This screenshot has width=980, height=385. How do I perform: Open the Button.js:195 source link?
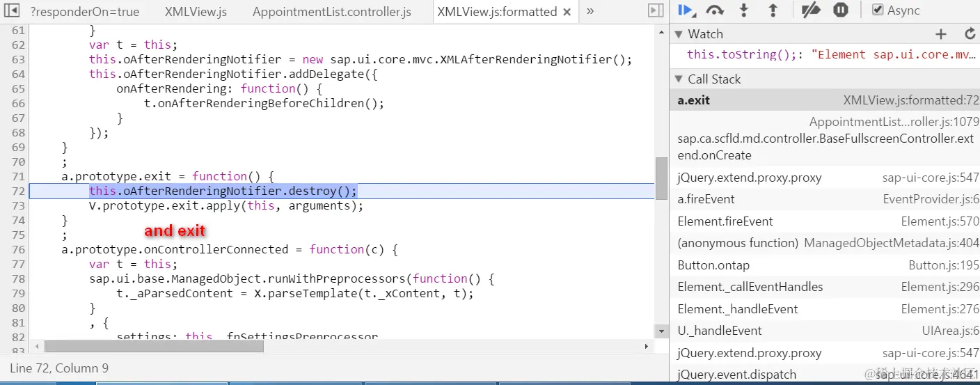point(944,265)
